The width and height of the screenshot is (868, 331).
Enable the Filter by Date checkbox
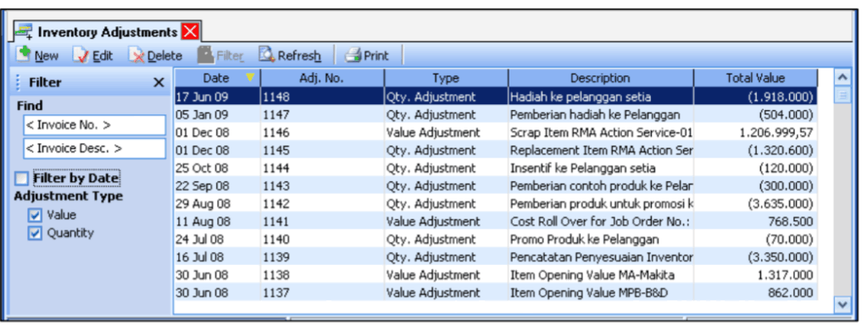click(x=21, y=179)
